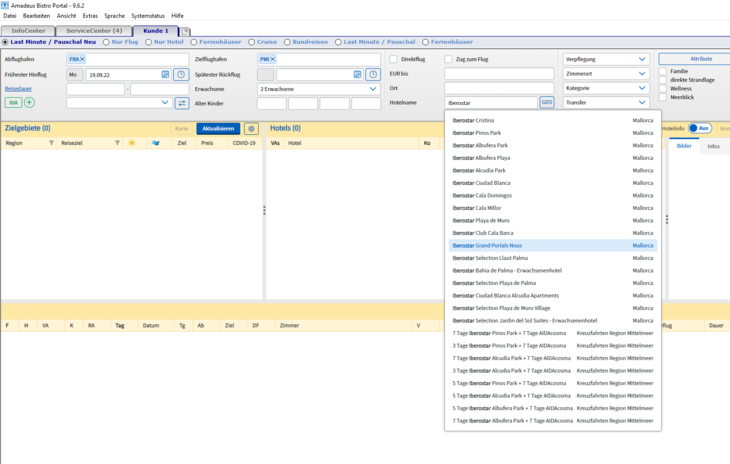Screen dimensions: 730x464
Task: Choose Iberostar Cristina from suggestions
Action: [553, 120]
